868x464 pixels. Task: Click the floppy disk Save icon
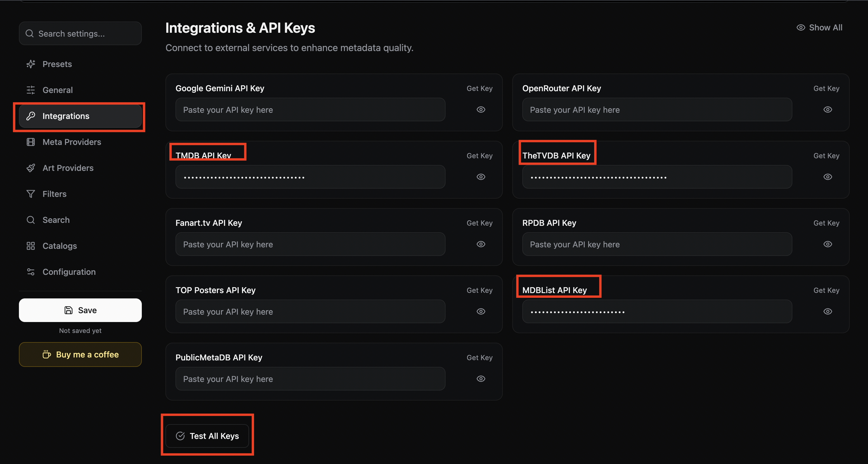(x=69, y=310)
